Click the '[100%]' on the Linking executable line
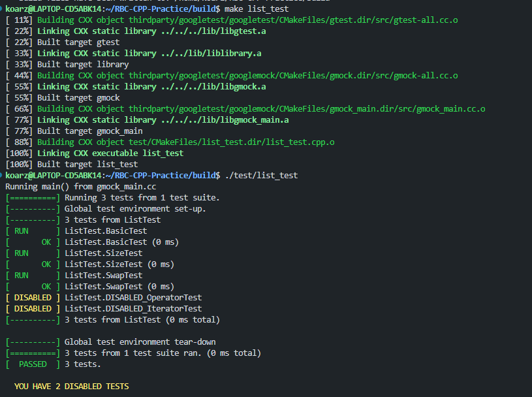This screenshot has width=532, height=397. [x=19, y=153]
